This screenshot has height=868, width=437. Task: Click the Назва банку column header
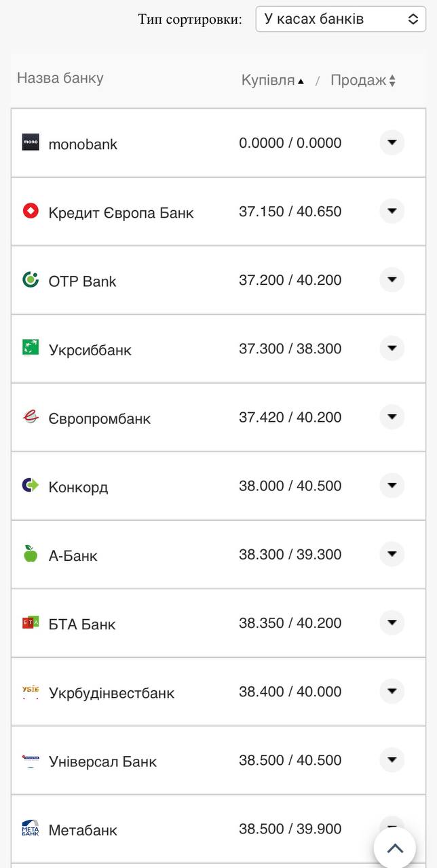tap(59, 79)
